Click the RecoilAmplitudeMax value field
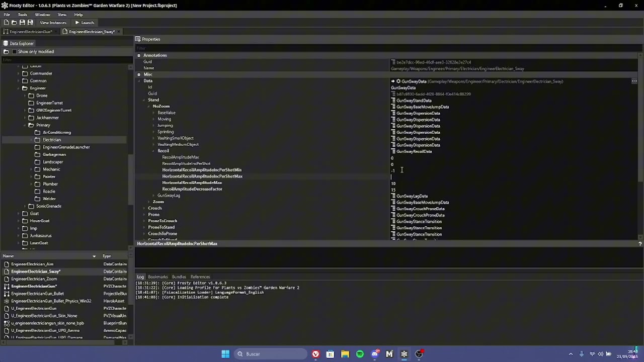Viewport: 644px width, 362px height. point(513,158)
